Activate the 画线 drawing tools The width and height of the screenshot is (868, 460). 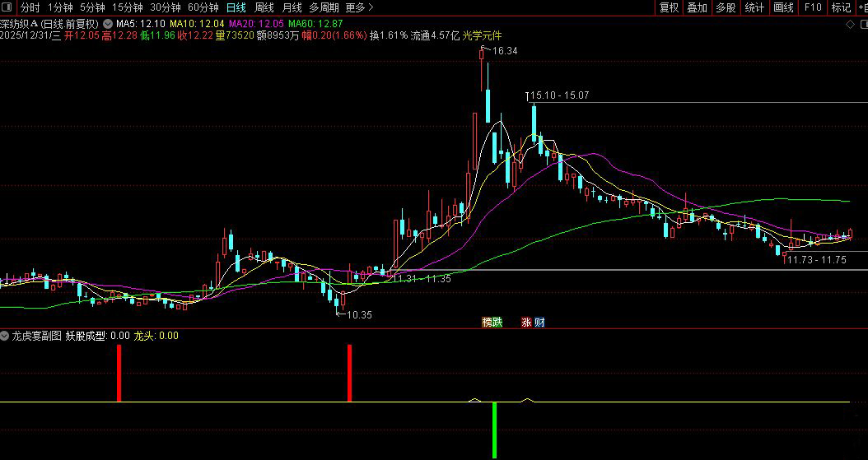783,7
